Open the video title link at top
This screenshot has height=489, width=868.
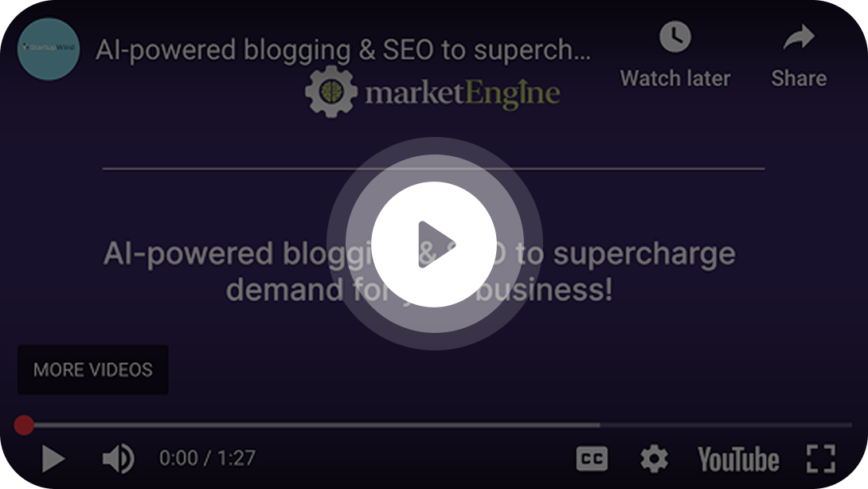(x=343, y=50)
